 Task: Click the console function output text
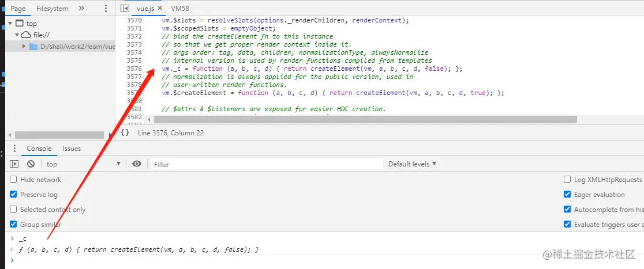click(x=139, y=249)
